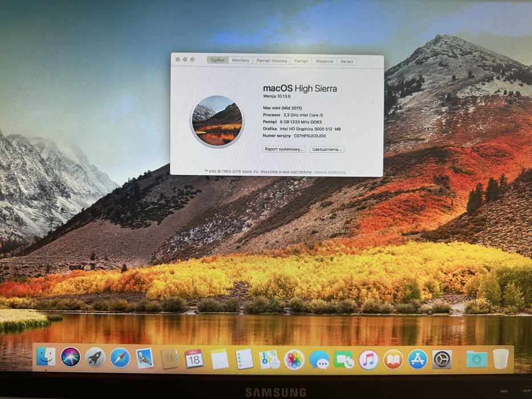Open Contacts book icon in dock
The height and width of the screenshot is (399, 532).
pyautogui.click(x=169, y=359)
